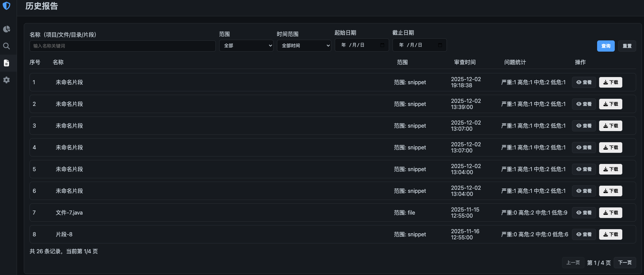
Task: Expand the 范围 dropdown showing 全部
Action: pos(246,46)
